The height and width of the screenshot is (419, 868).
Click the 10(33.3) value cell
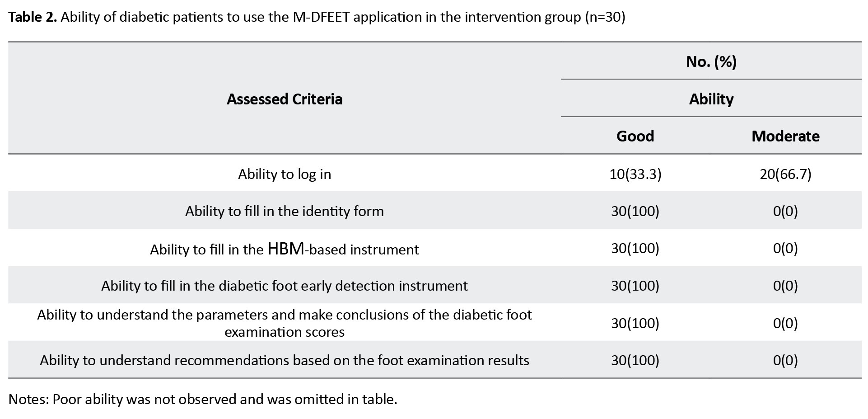click(635, 174)
